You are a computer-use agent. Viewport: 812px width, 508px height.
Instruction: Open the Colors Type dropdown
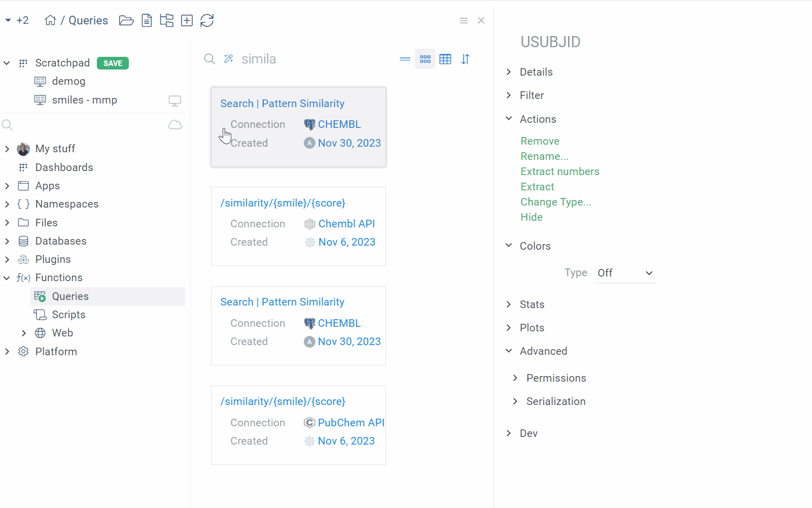625,273
